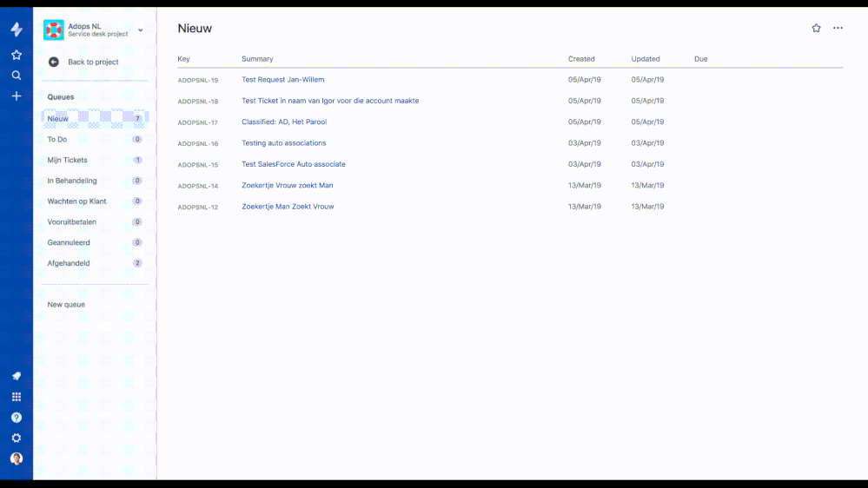Open Jira settings gear icon
Image resolution: width=868 pixels, height=488 pixels.
[x=17, y=438]
